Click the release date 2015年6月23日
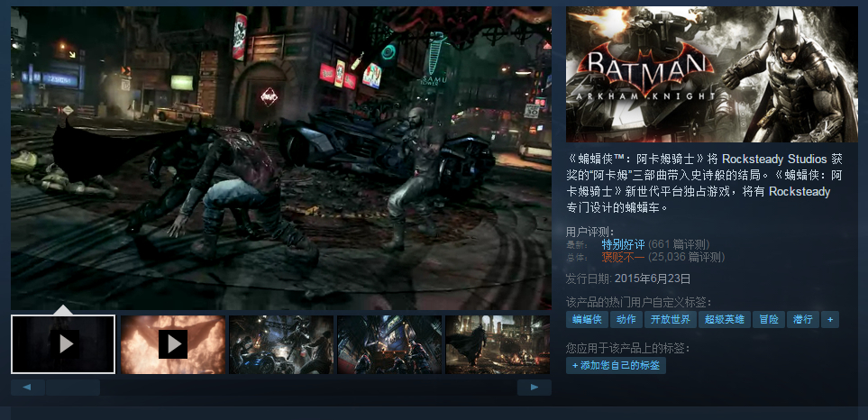This screenshot has width=868, height=420. click(653, 278)
